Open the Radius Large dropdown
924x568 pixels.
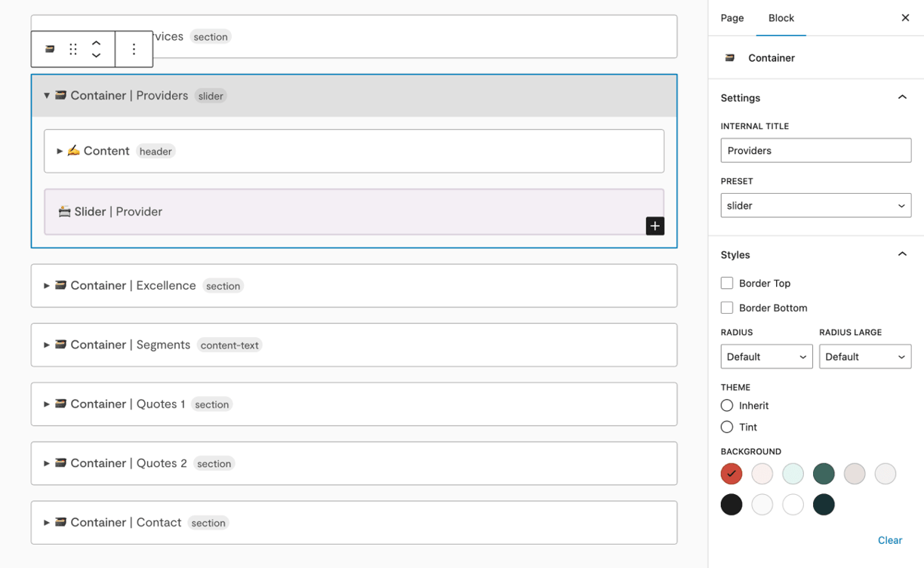point(865,357)
